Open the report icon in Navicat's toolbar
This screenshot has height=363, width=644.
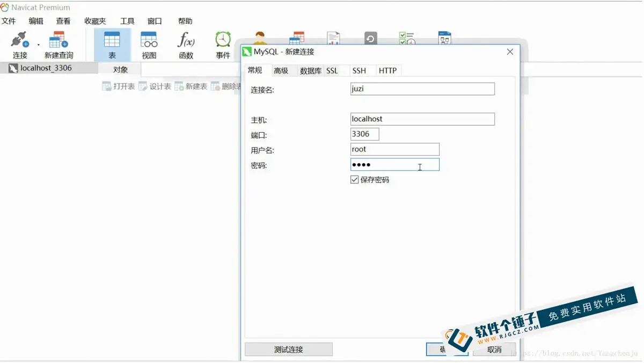[333, 38]
